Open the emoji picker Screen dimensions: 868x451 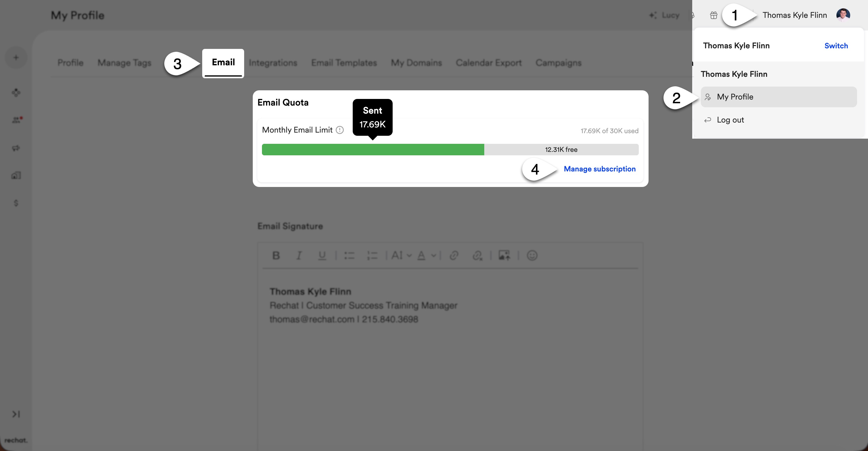coord(532,255)
